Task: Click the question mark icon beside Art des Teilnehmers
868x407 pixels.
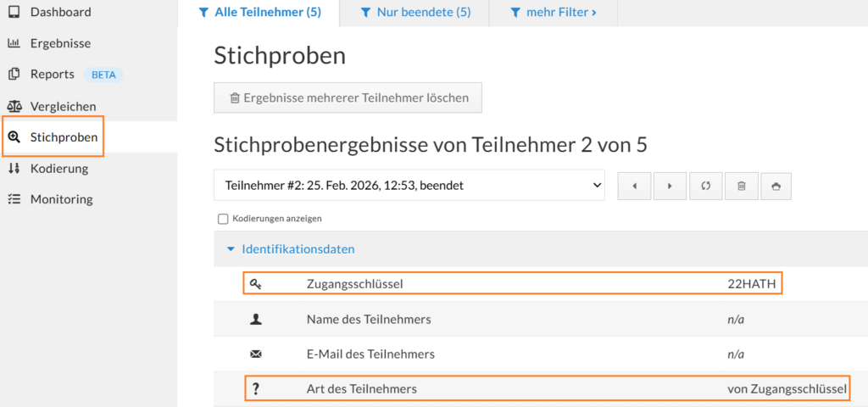Action: pos(256,388)
